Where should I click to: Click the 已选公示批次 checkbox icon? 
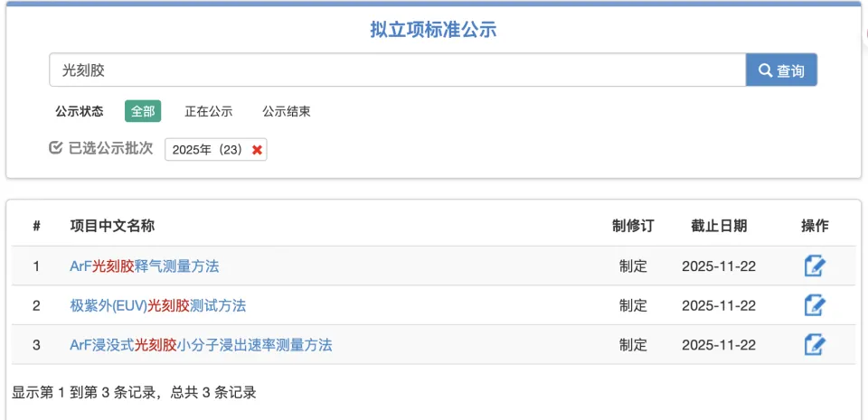(x=55, y=148)
